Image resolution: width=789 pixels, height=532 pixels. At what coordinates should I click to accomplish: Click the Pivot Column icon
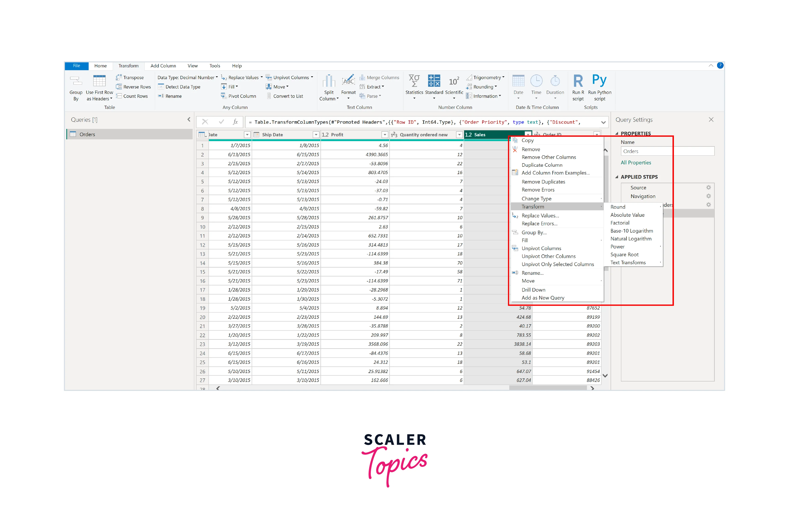[224, 96]
